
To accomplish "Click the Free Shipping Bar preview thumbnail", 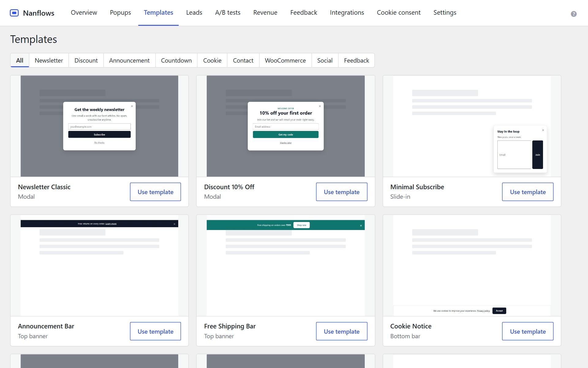I will point(285,266).
